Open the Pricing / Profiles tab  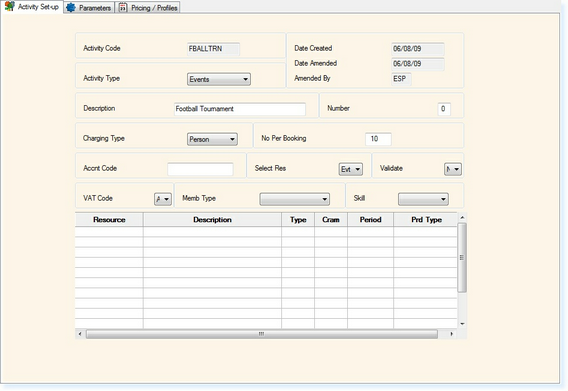[148, 8]
